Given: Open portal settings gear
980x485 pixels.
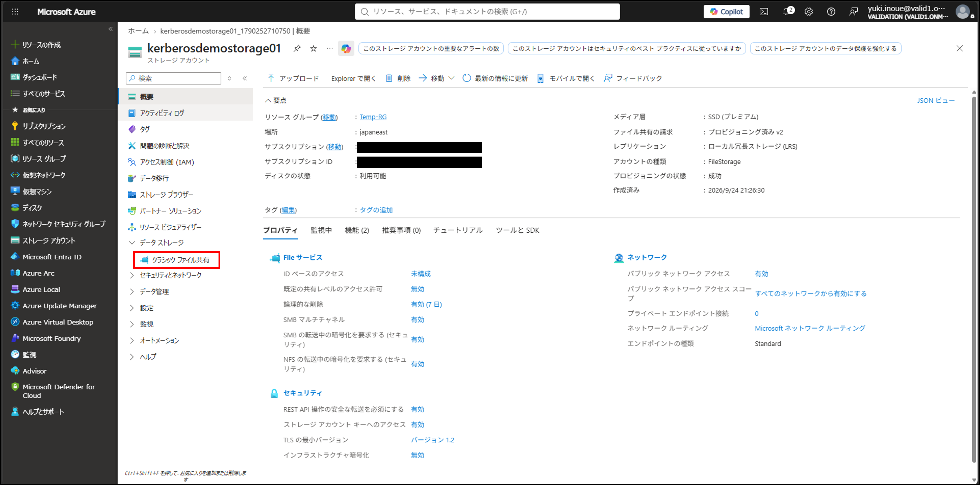Looking at the screenshot, I should pyautogui.click(x=808, y=12).
